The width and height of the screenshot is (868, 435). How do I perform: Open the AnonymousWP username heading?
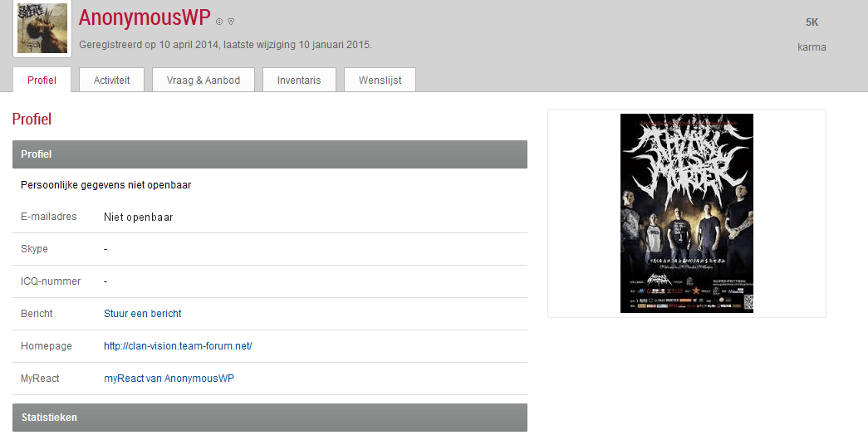click(145, 17)
